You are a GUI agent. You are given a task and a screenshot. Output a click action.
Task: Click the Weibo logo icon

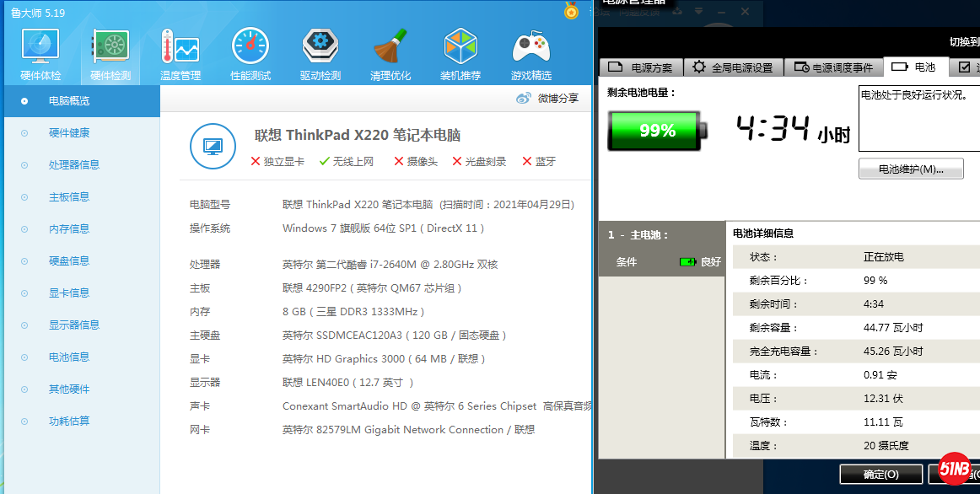[x=524, y=98]
